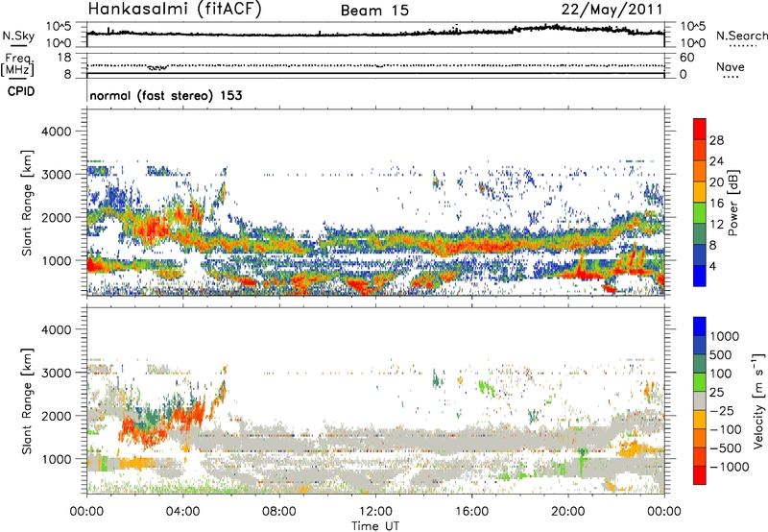Click the date '22/May/2011'

(612, 10)
